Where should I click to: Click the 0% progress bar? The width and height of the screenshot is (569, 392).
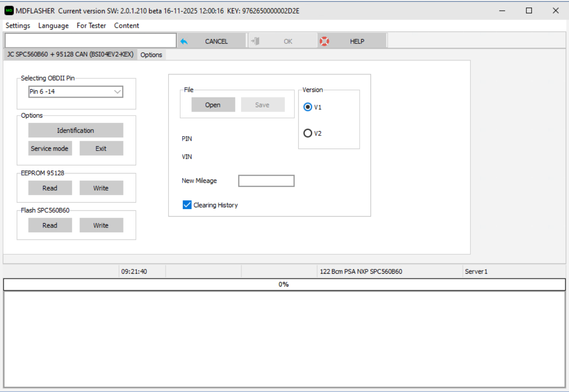click(284, 284)
